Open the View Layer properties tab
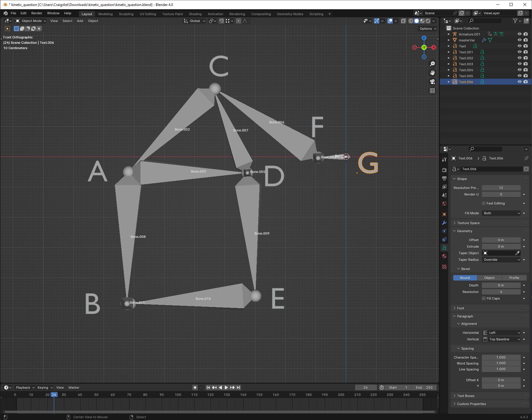Image resolution: width=532 pixels, height=420 pixels. point(444,187)
